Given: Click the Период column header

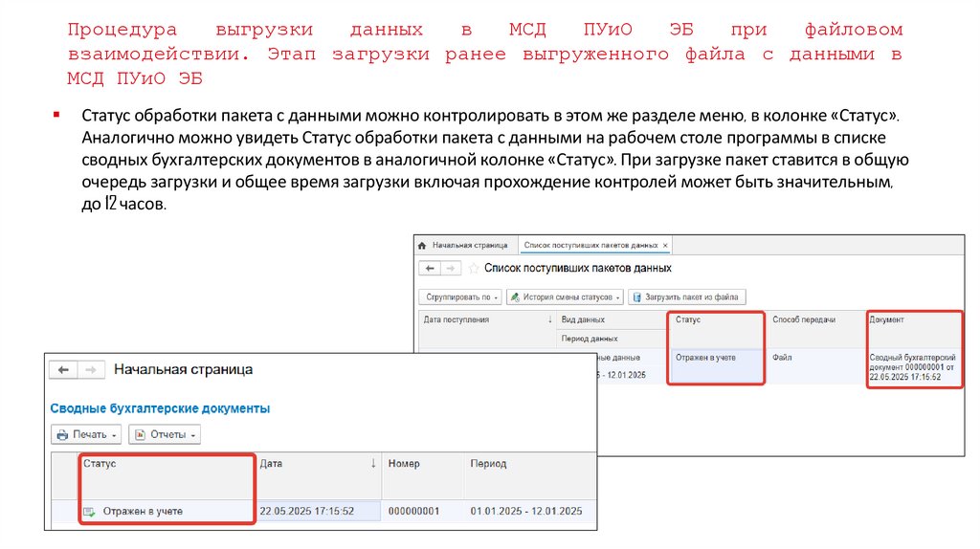Looking at the screenshot, I should click(529, 475).
